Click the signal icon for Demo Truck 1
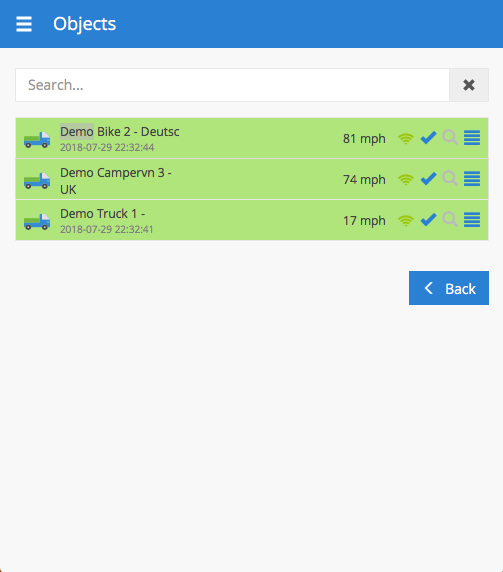The height and width of the screenshot is (572, 503). click(406, 220)
